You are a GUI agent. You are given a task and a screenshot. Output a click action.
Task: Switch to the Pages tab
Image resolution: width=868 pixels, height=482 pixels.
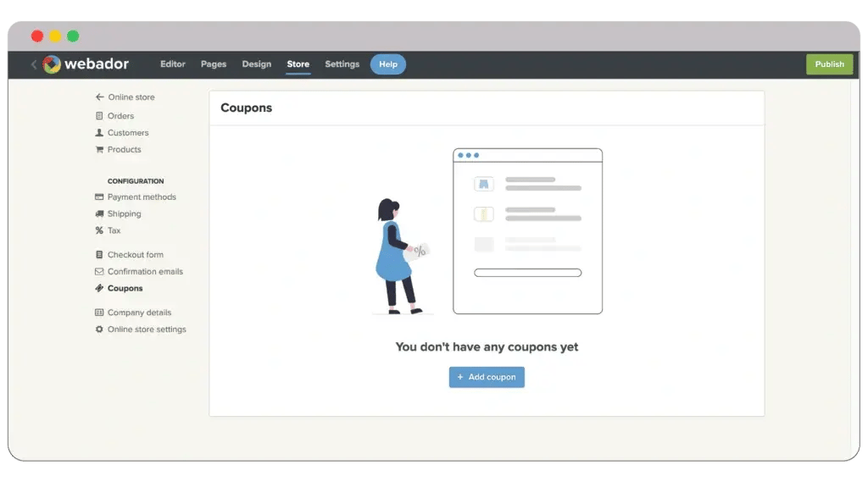(x=214, y=64)
